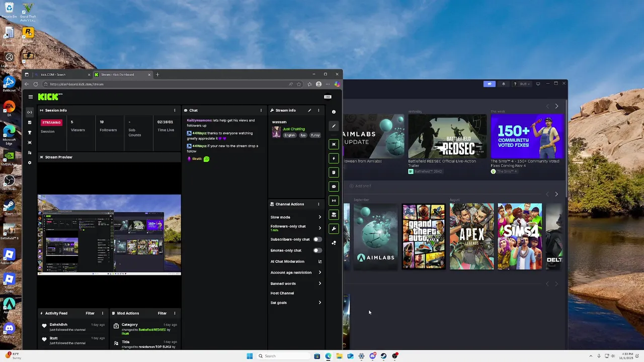Open AI Chat Moderation external link
Image resolution: width=644 pixels, height=362 pixels.
pos(320,261)
